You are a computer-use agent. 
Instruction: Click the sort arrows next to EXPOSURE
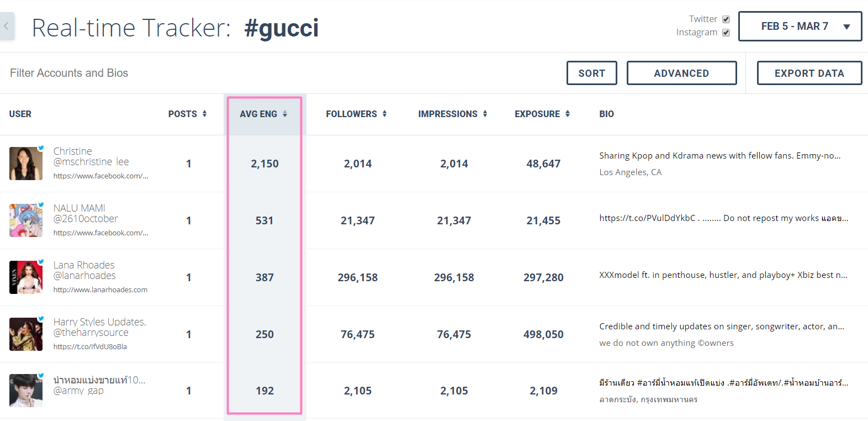567,114
